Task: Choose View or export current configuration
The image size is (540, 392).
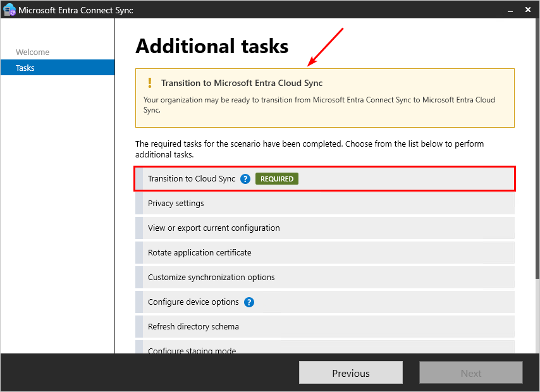Action: 325,228
